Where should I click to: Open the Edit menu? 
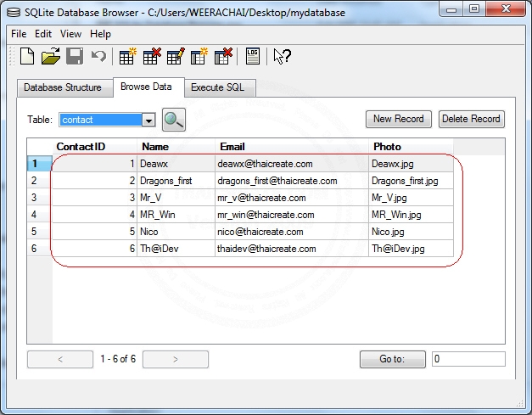[43, 34]
